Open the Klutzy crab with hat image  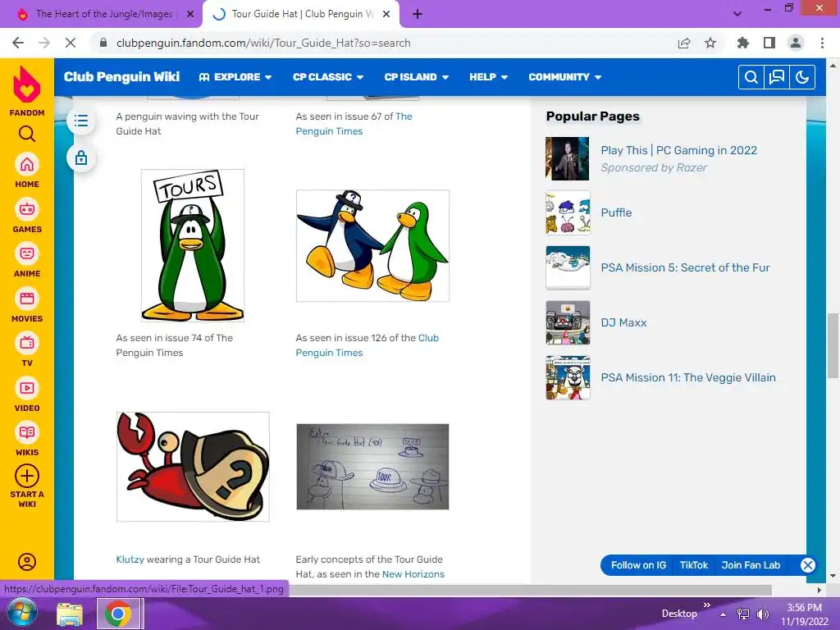tap(193, 467)
